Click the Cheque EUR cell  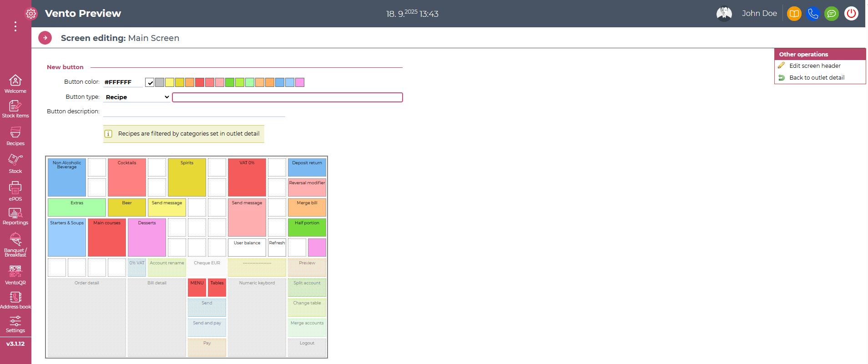(x=207, y=268)
